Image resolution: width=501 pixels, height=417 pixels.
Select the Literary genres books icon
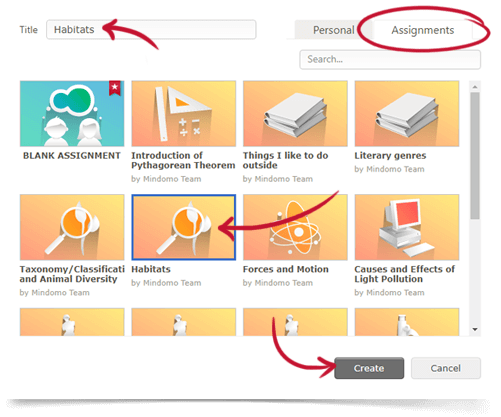click(407, 113)
